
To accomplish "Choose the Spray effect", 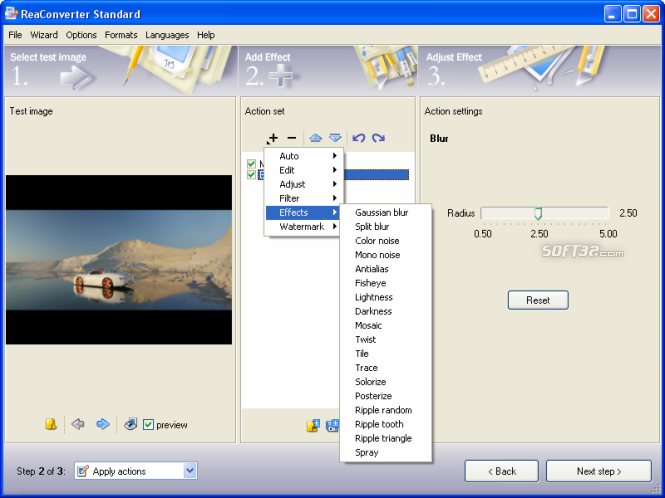I will (386, 452).
